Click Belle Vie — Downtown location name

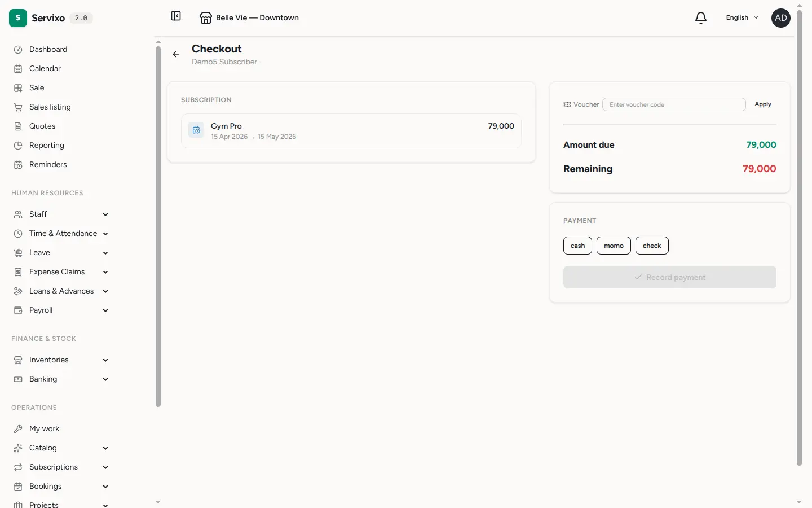[x=257, y=18]
